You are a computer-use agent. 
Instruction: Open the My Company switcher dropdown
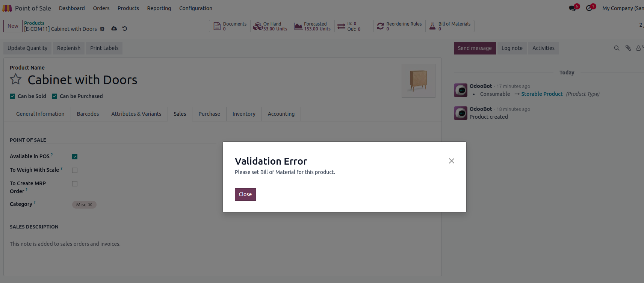pyautogui.click(x=623, y=8)
